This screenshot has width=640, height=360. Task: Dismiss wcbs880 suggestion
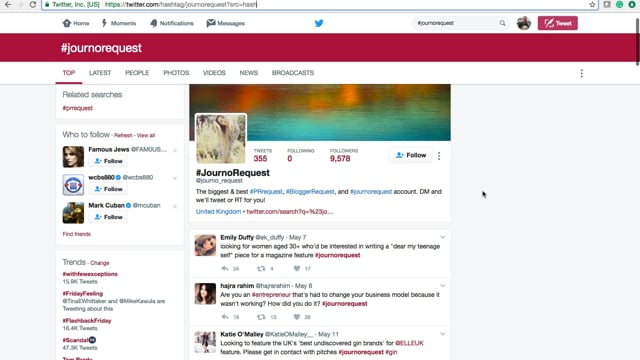tap(175, 178)
